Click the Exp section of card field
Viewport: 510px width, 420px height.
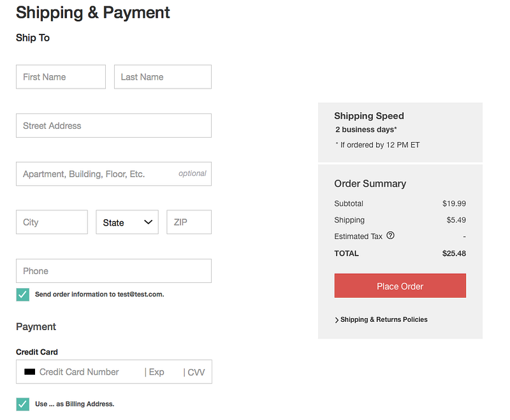tap(155, 372)
